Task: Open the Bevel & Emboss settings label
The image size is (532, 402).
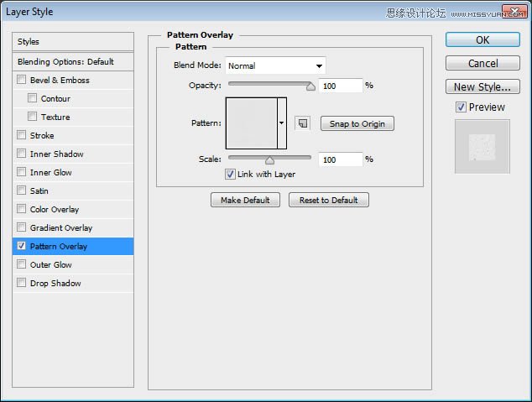Action: (60, 80)
